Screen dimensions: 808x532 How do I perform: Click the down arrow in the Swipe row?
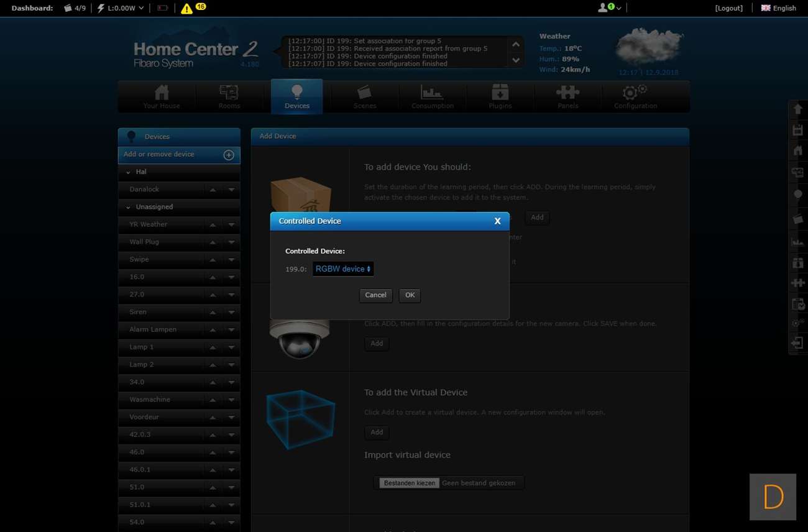[231, 259]
